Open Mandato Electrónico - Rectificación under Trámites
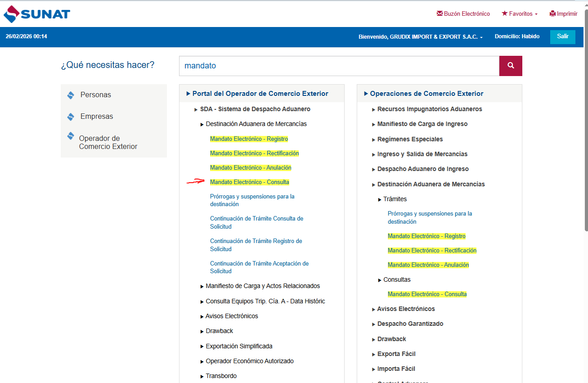588x383 pixels. click(432, 251)
